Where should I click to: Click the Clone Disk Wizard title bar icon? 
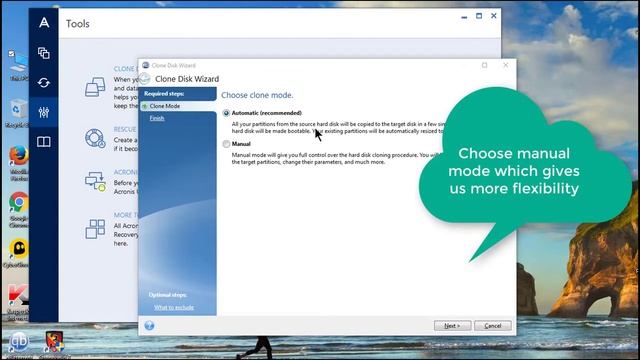point(146,65)
